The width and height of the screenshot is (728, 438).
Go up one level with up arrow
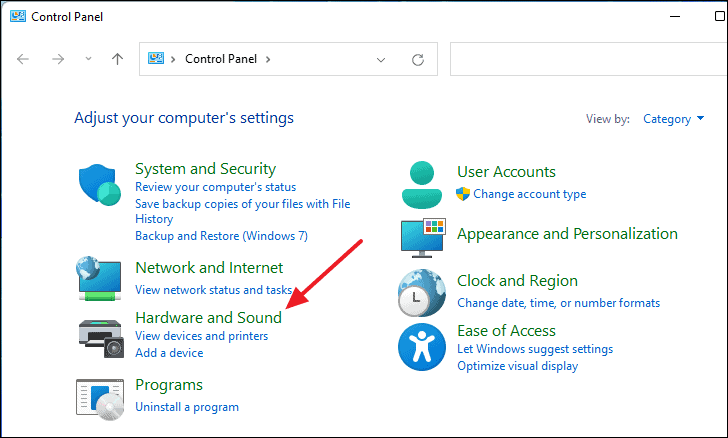[117, 59]
